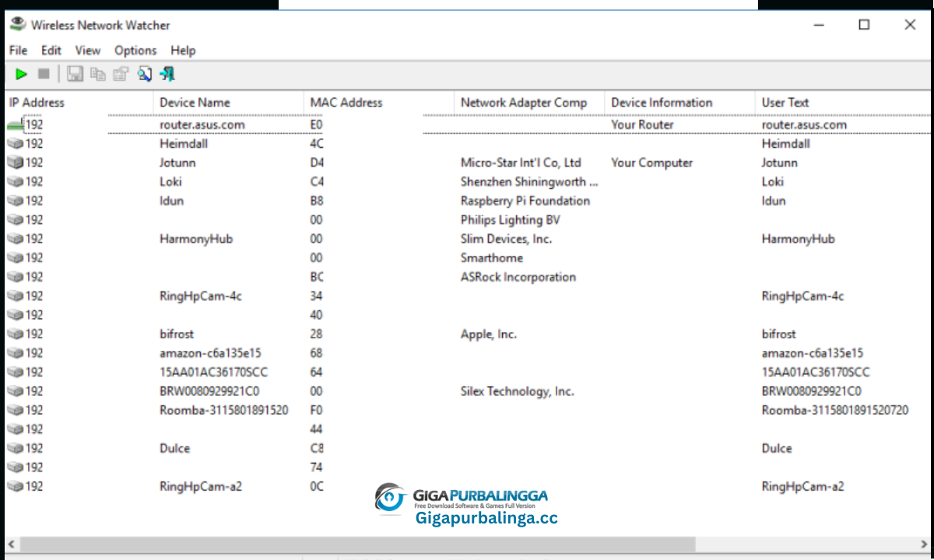Select the BRW0080929921C0 device name cell
934x560 pixels.
[209, 391]
